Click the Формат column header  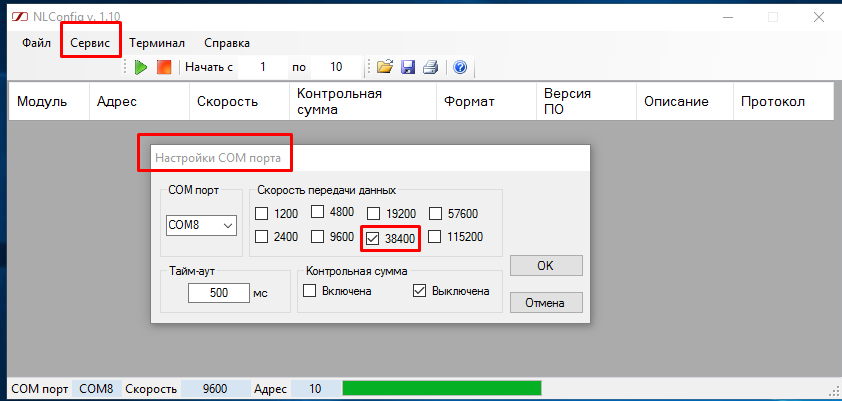[487, 101]
